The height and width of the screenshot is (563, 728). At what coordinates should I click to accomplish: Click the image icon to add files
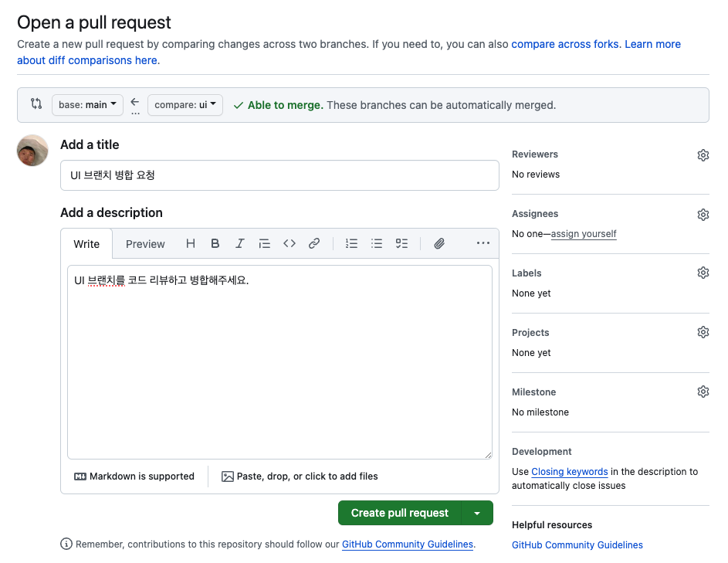tap(228, 477)
